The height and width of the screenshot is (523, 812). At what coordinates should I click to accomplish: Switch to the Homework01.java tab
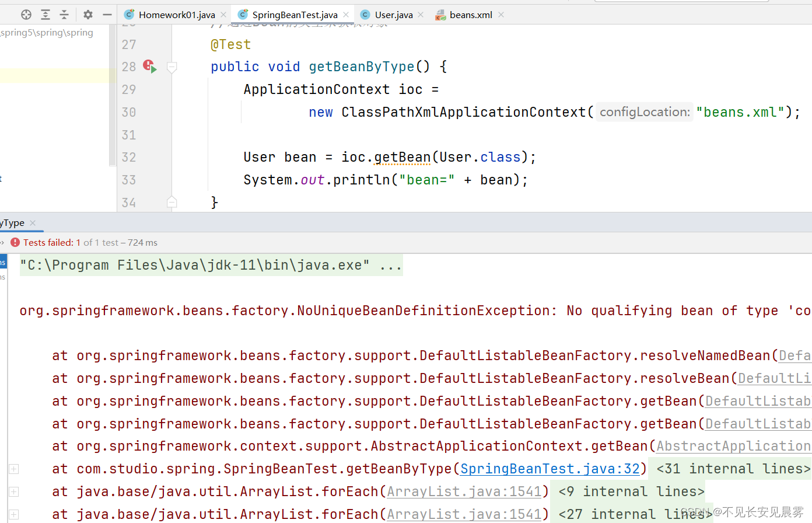176,15
